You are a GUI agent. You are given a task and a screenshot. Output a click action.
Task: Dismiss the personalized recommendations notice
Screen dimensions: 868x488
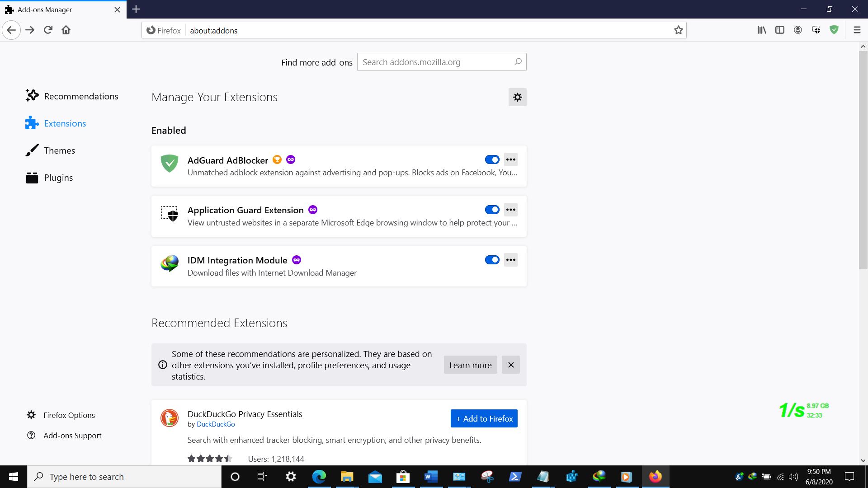coord(511,365)
